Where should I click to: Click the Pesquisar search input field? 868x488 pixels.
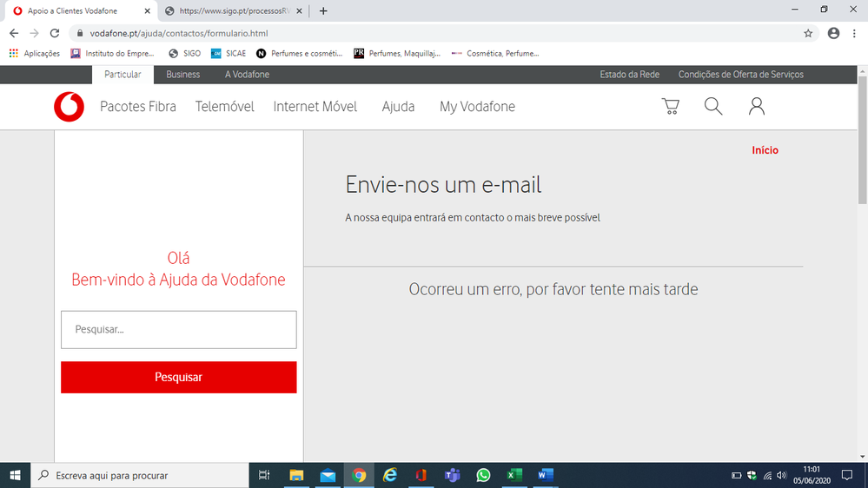(178, 330)
